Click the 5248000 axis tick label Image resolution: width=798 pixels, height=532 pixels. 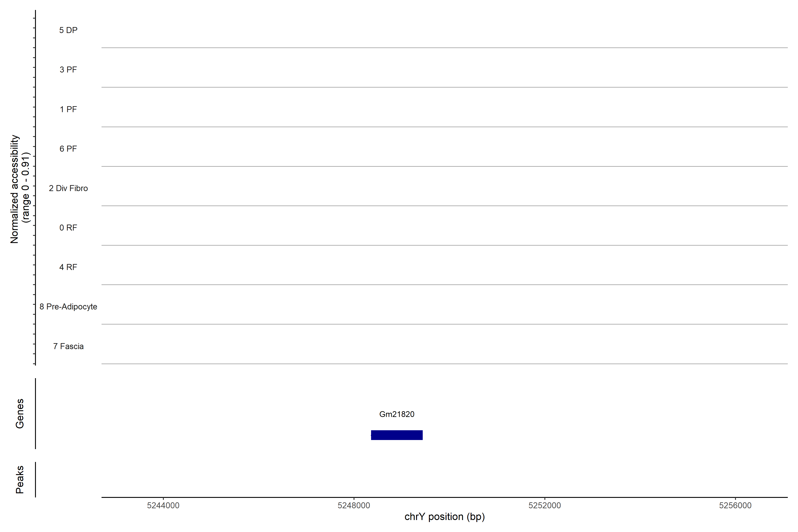coord(354,505)
